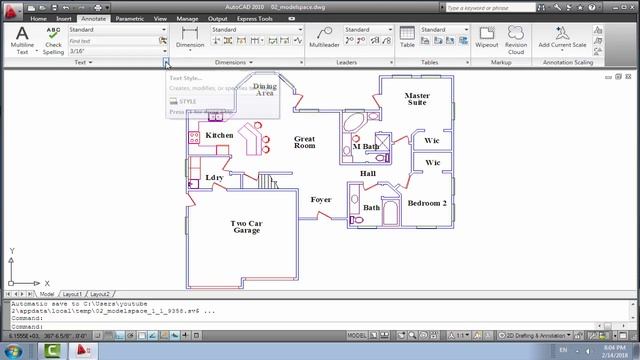
Task: Toggle Allow/Disallow Dynamic UCS in status bar
Action: tap(164, 336)
